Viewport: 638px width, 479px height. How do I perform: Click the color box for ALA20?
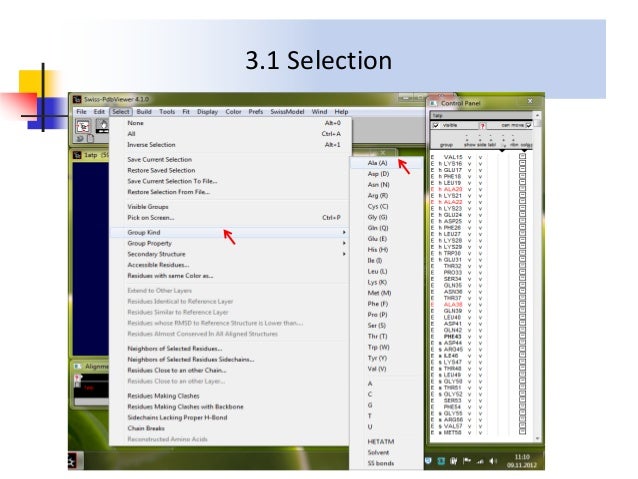pos(522,189)
